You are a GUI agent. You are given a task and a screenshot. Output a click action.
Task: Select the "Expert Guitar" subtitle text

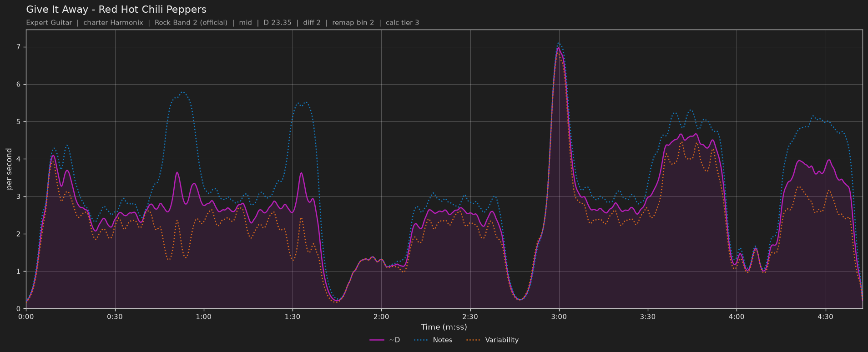click(49, 23)
